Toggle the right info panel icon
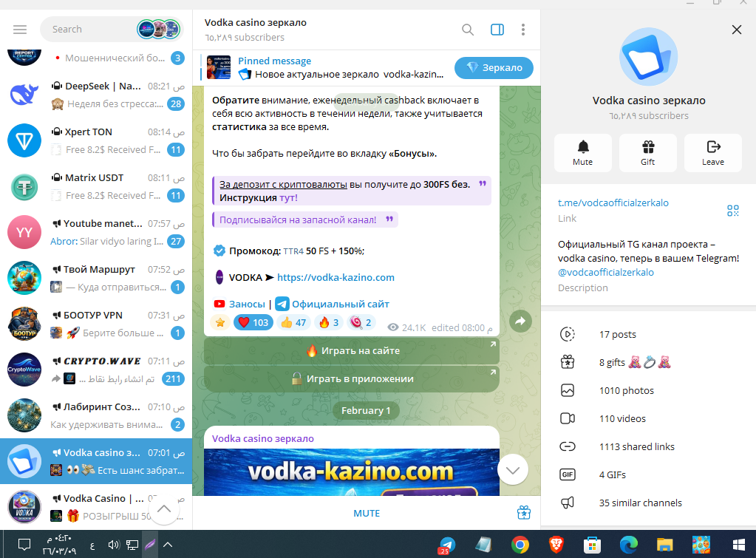756x558 pixels. click(x=497, y=30)
